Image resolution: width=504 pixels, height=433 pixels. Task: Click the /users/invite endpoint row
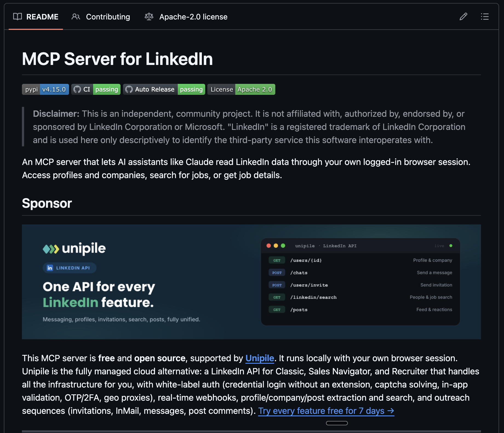click(360, 285)
